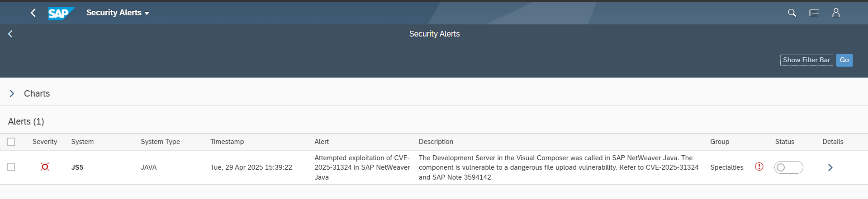
Task: Click the System Type column header
Action: coord(160,142)
